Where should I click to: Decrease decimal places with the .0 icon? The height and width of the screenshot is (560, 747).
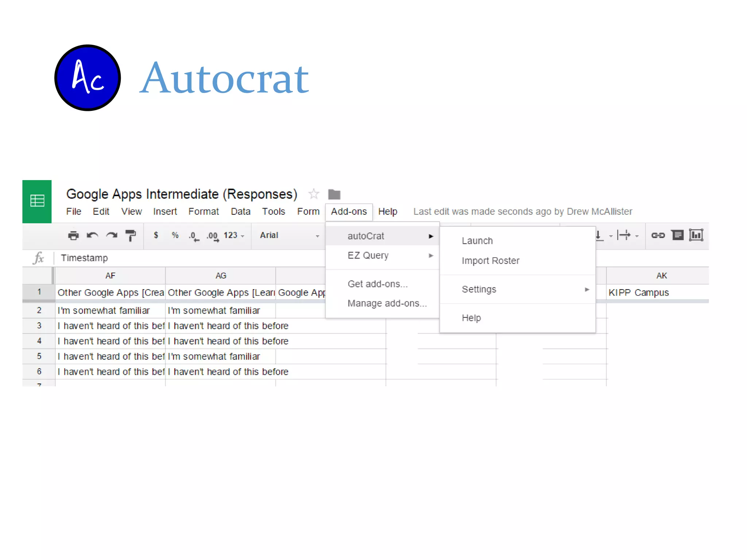[x=194, y=236]
